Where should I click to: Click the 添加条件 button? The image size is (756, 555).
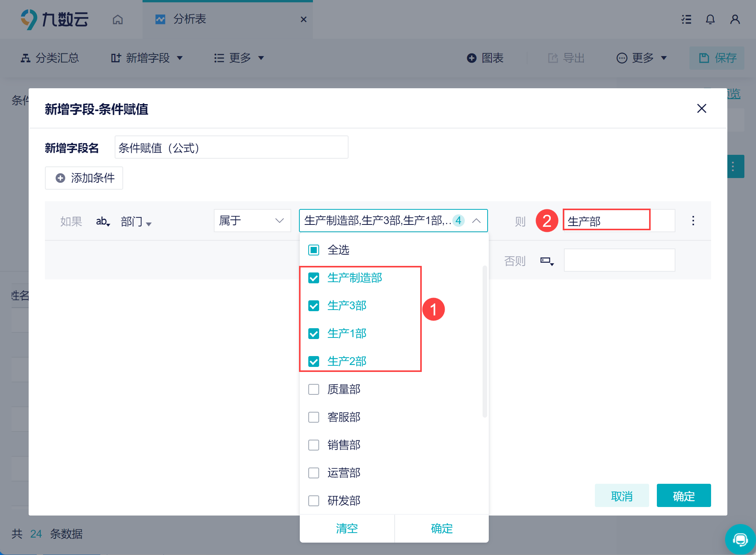tap(84, 178)
